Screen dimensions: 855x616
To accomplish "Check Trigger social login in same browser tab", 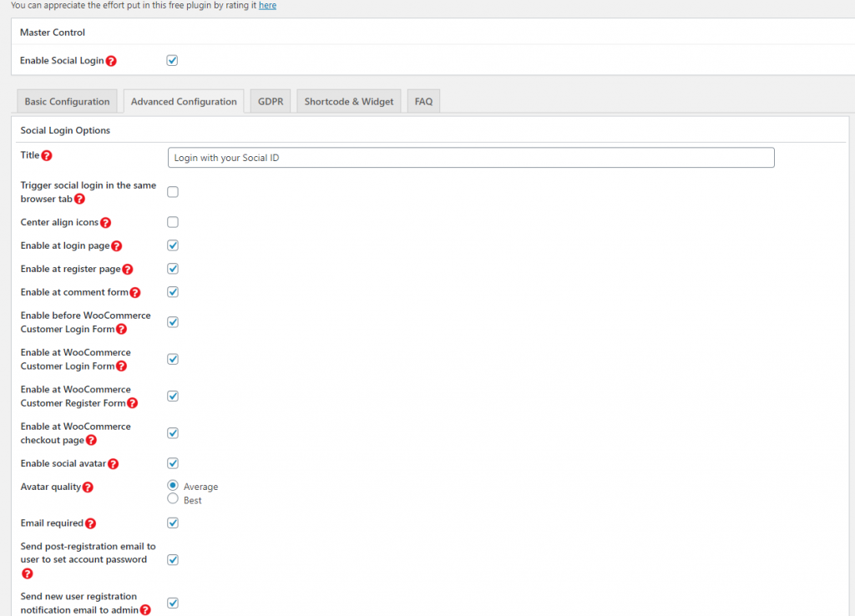I will (173, 192).
